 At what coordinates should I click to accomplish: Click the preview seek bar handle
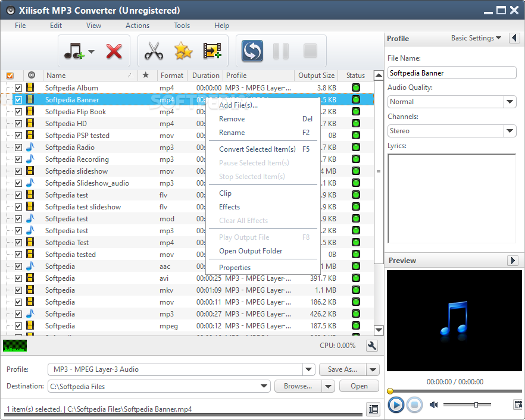click(390, 391)
